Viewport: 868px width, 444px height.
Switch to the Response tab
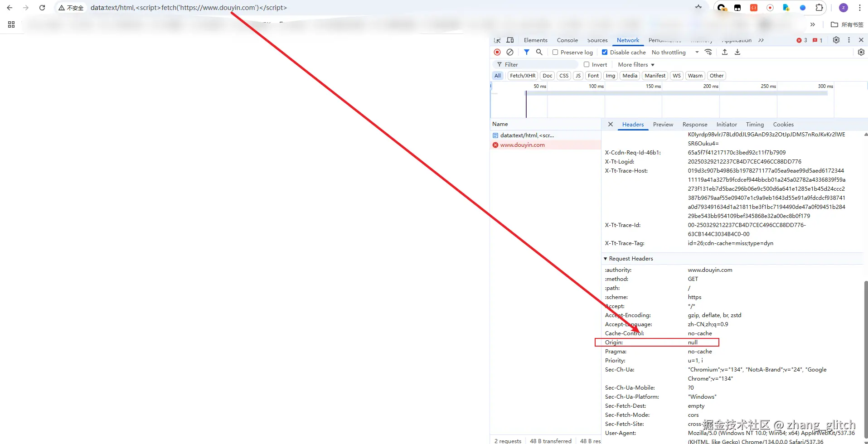coord(695,125)
